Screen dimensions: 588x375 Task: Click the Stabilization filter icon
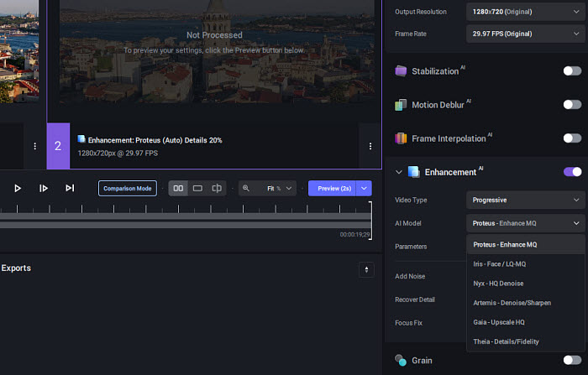(401, 70)
